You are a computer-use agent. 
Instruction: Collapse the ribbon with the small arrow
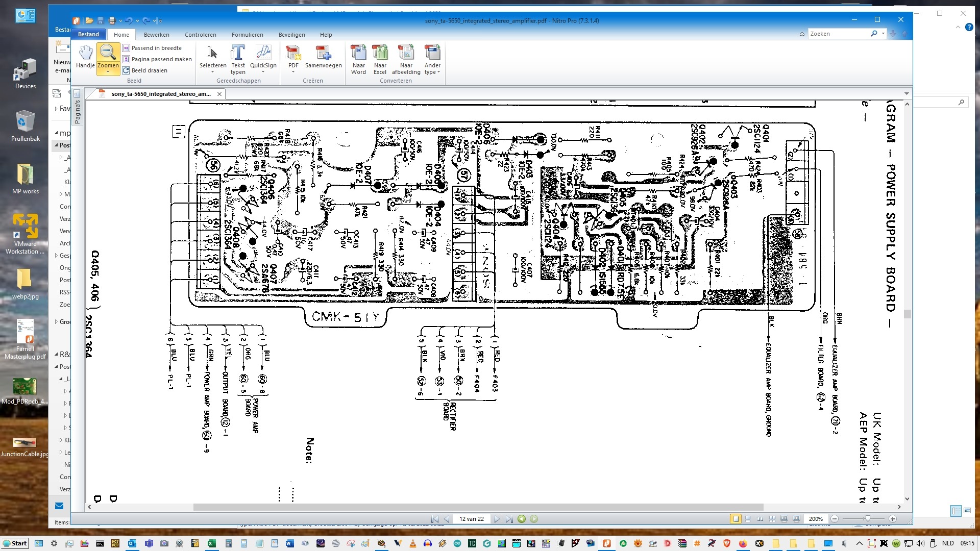[802, 34]
